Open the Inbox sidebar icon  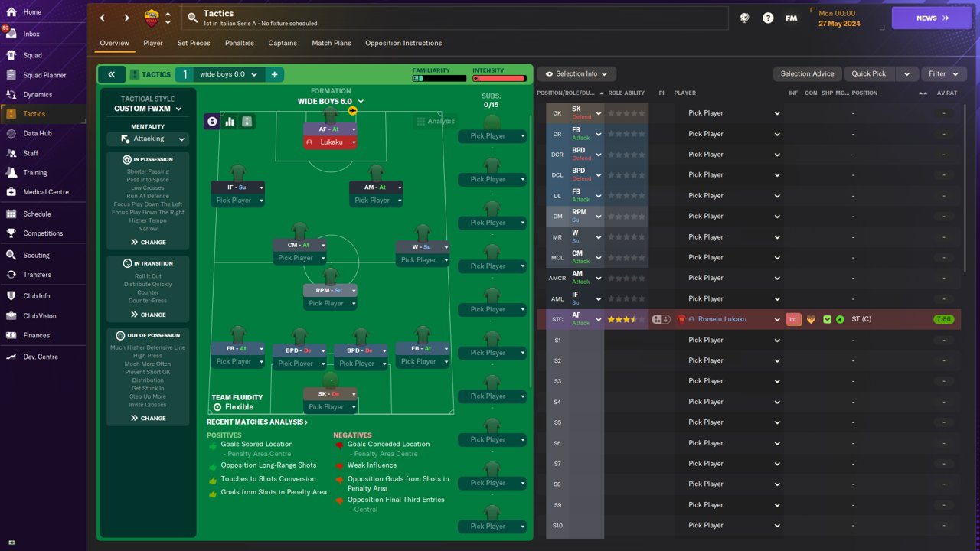click(x=11, y=34)
